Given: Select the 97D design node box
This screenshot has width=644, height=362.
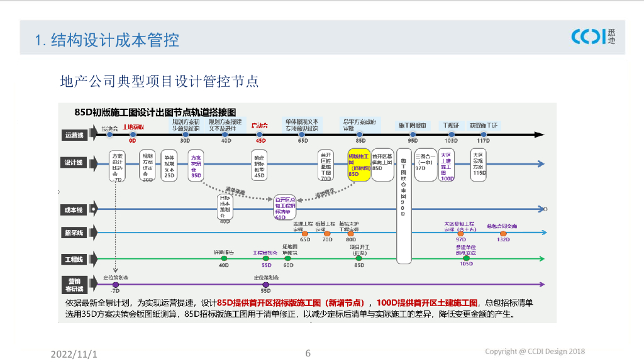Looking at the screenshot, I should pyautogui.click(x=426, y=165).
